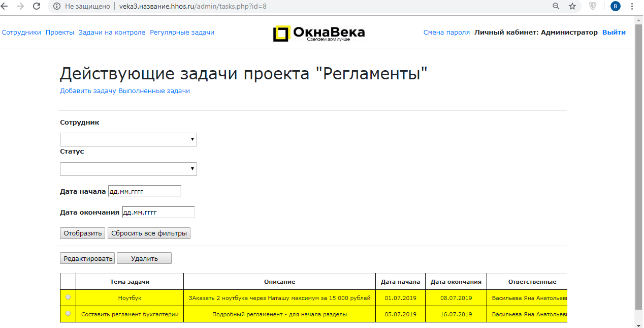The width and height of the screenshot is (644, 328).
Task: Open the zoom magnifier icon in address bar
Action: [556, 6]
